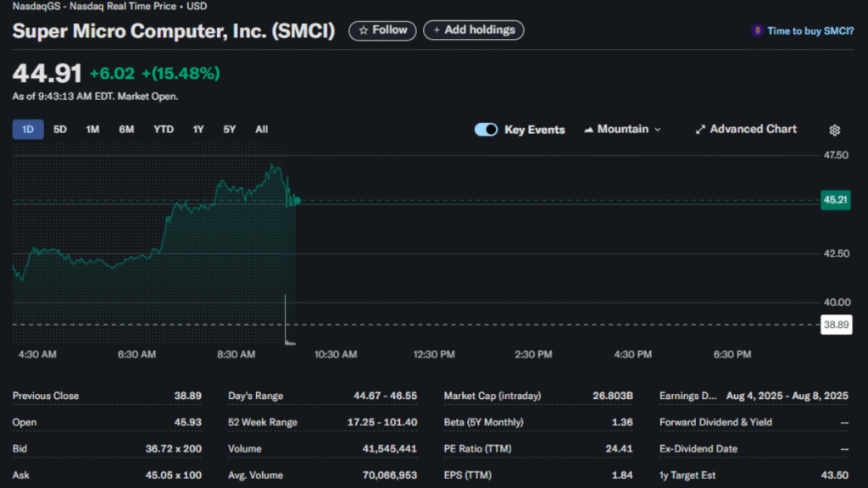This screenshot has height=488, width=868.
Task: Click Avg. Volume value 70,066,953
Action: 390,475
